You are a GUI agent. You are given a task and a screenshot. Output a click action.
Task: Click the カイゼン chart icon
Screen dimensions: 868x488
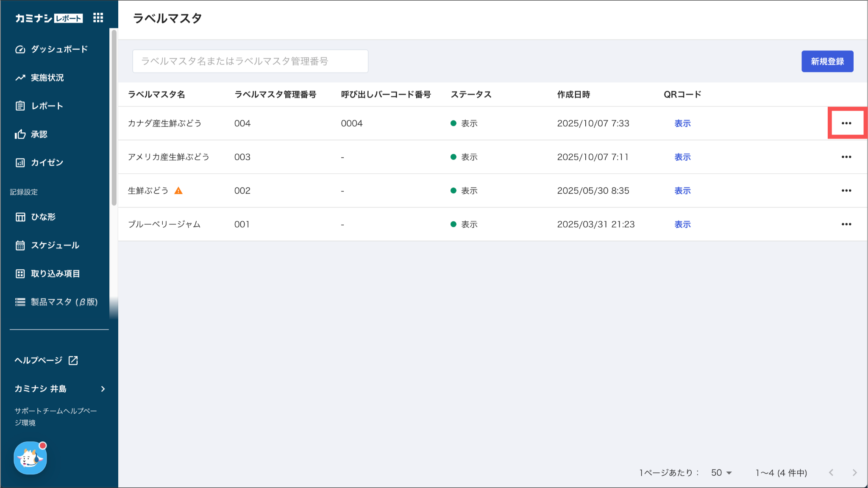point(20,163)
